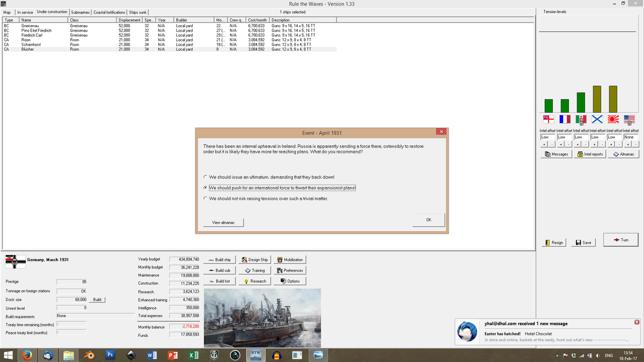Screen dimensions: 644x362
Task: Choose the international force option
Action: (205, 188)
